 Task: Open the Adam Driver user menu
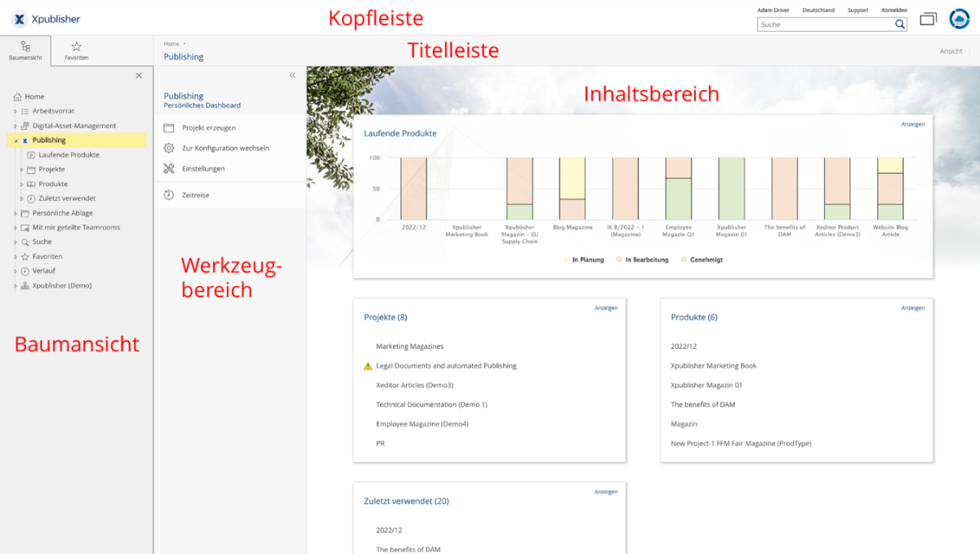pyautogui.click(x=773, y=10)
